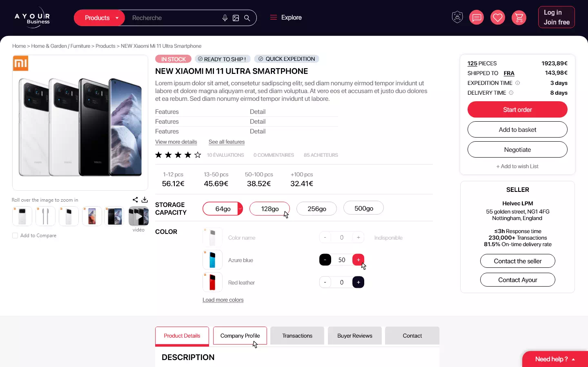Open the shopping cart icon
The height and width of the screenshot is (367, 588).
point(519,18)
